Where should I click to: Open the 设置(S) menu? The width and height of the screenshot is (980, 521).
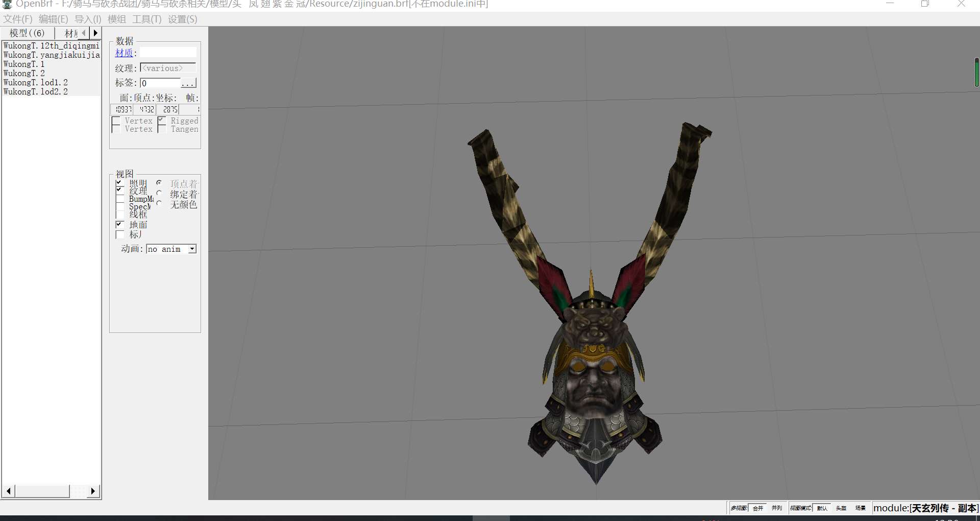[x=183, y=19]
